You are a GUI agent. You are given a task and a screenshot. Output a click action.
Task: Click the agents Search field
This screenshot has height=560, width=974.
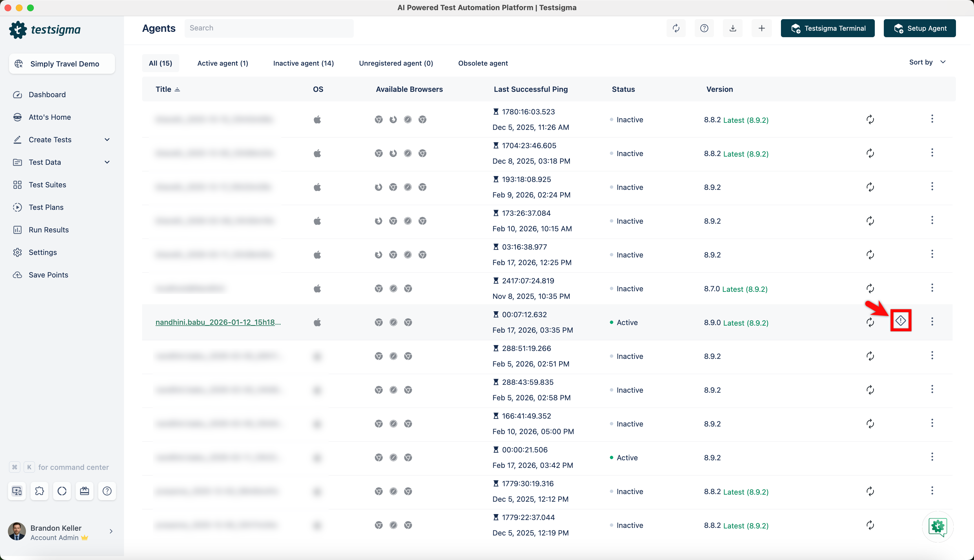[x=269, y=28]
